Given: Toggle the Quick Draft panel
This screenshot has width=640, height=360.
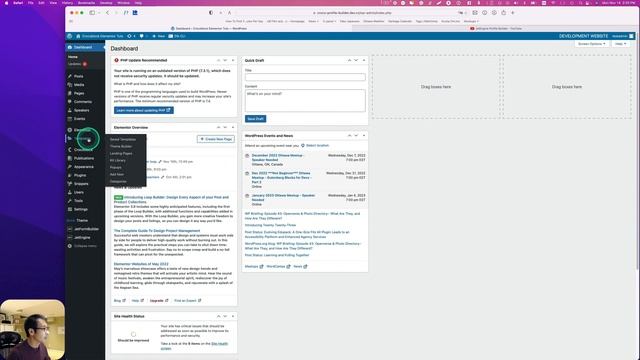Looking at the screenshot, I should tap(364, 60).
